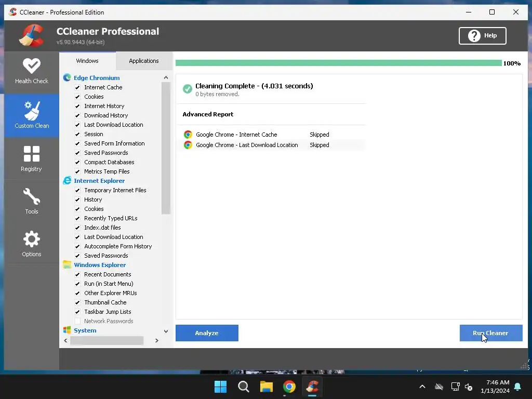532x399 pixels.
Task: Click Chrome icon beside Internet Cache row
Action: [x=188, y=135]
